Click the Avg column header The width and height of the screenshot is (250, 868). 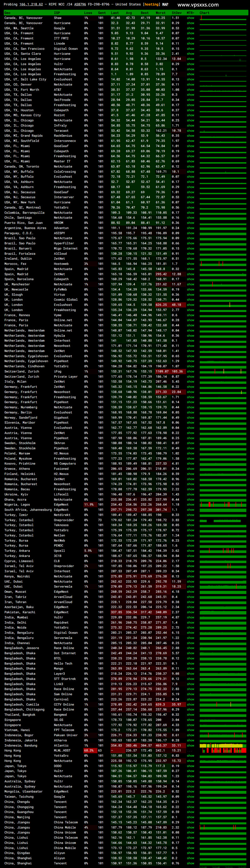point(129,13)
